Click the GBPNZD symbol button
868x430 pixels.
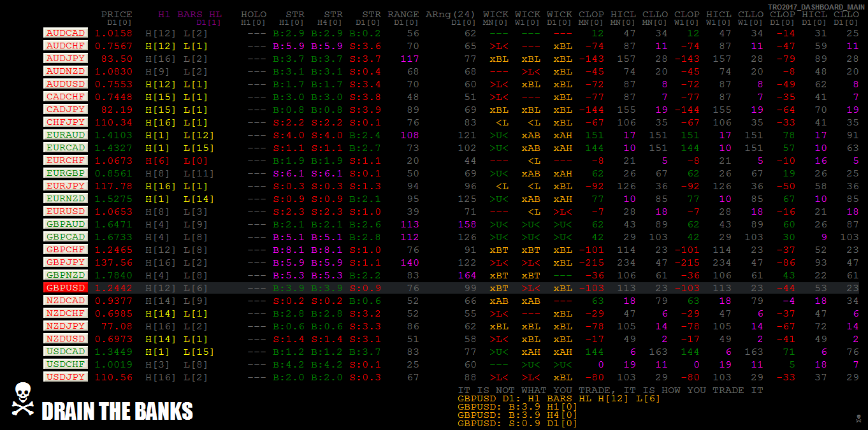(65, 275)
